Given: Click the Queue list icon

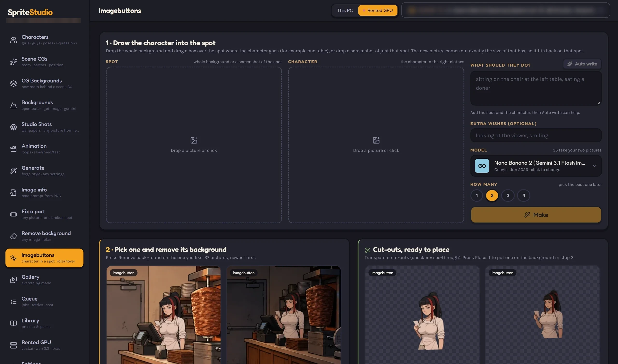Looking at the screenshot, I should point(14,302).
